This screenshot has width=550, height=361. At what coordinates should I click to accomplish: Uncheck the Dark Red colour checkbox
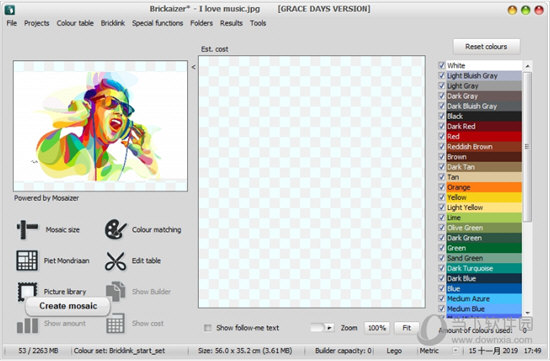442,126
